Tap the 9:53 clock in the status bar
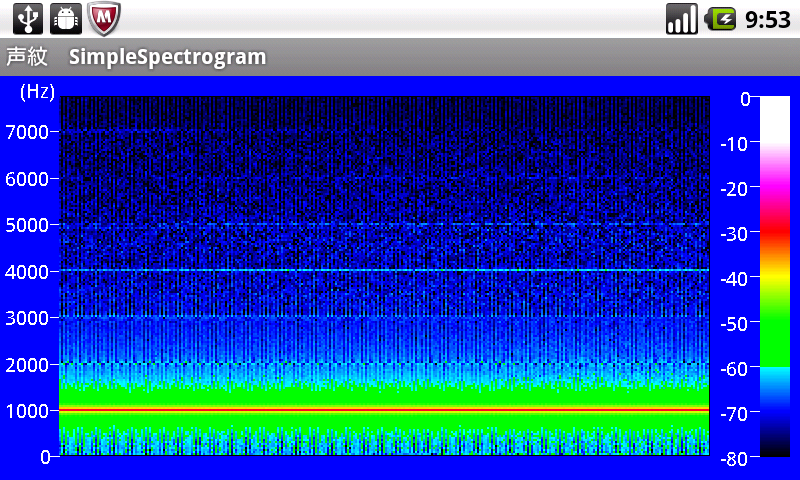 (x=767, y=20)
